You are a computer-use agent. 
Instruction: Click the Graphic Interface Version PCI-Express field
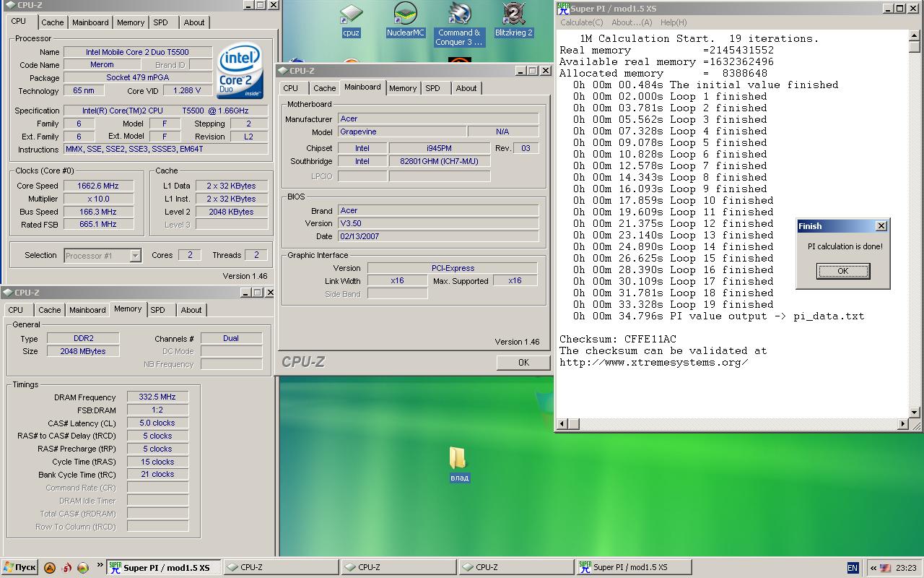pyautogui.click(x=453, y=268)
